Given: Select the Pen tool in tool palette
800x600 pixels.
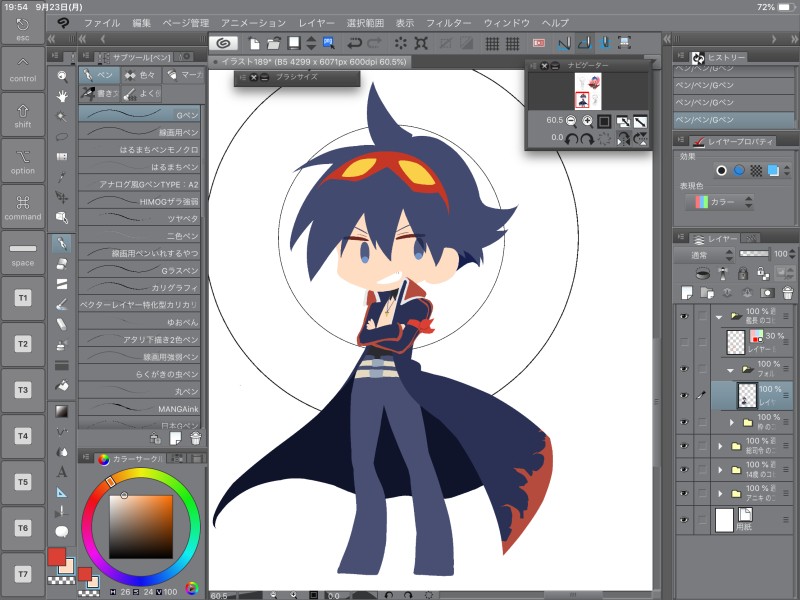Looking at the screenshot, I should click(x=62, y=243).
